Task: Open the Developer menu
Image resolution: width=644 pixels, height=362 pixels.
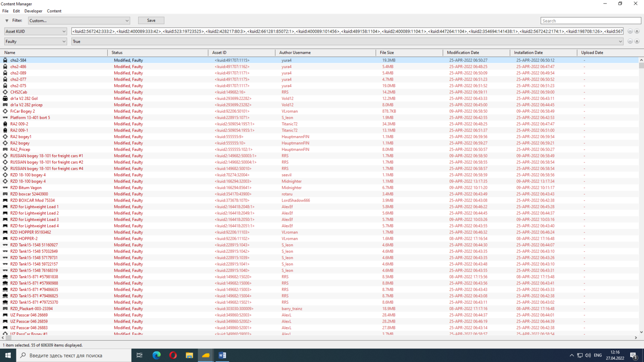Action: pos(33,11)
